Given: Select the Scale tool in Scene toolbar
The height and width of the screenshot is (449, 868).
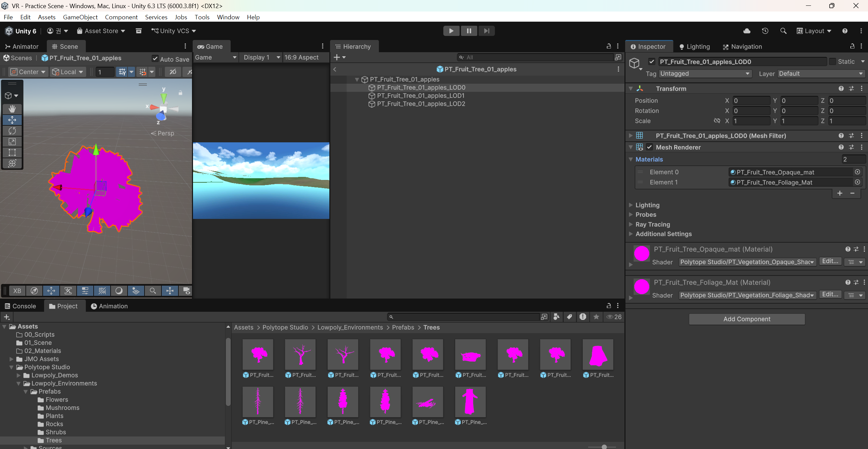Looking at the screenshot, I should point(12,142).
